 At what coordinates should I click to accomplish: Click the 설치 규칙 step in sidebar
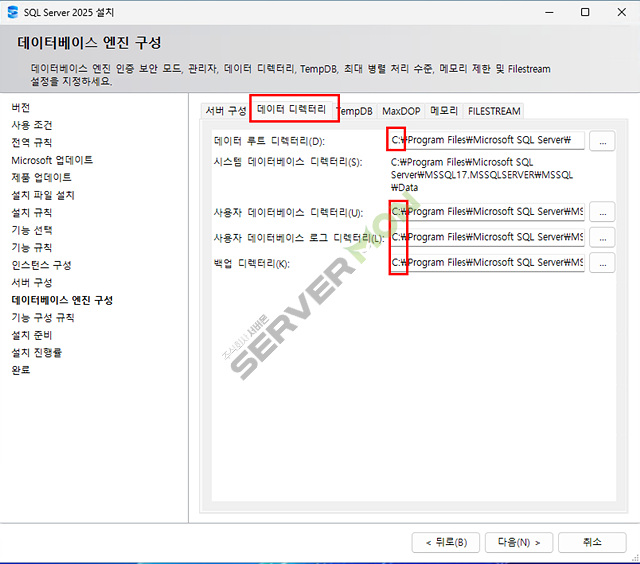32,213
